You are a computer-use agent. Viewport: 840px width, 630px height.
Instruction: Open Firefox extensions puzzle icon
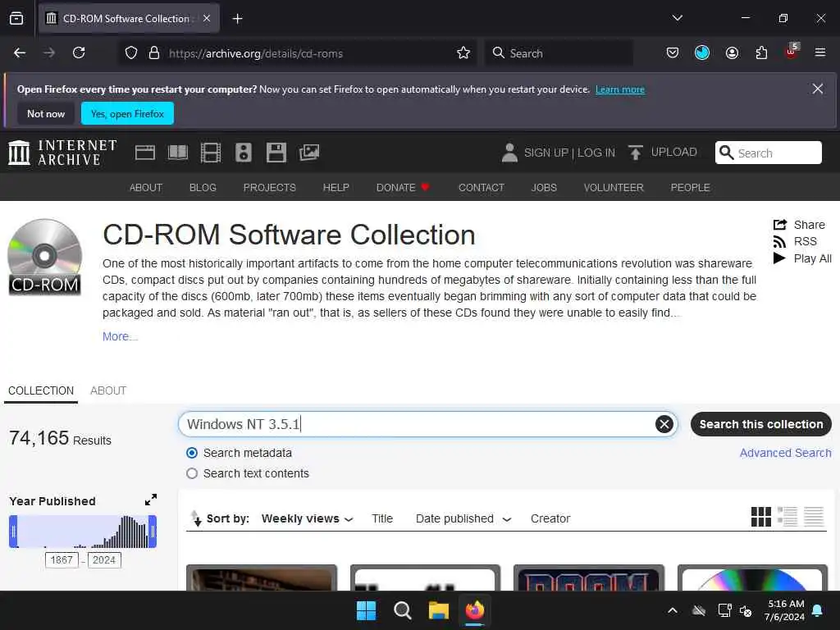click(761, 52)
